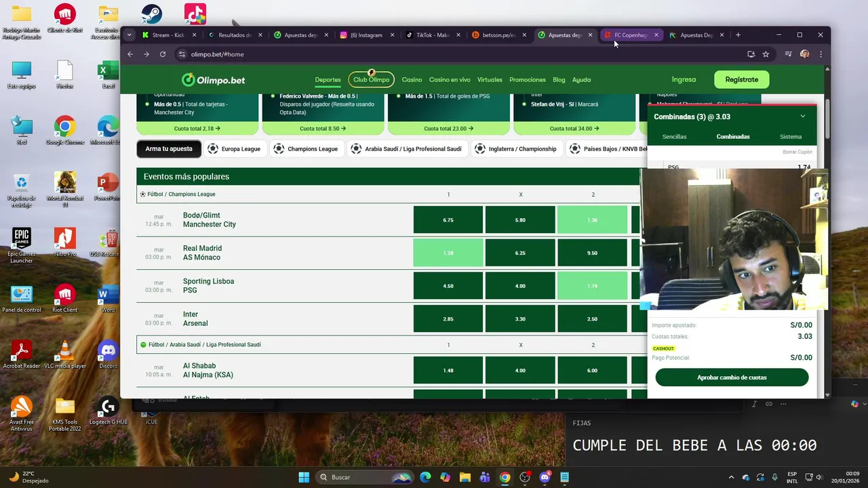Switch the bet slip to the Sencillas tab
Image resolution: width=868 pixels, height=488 pixels.
pyautogui.click(x=674, y=137)
